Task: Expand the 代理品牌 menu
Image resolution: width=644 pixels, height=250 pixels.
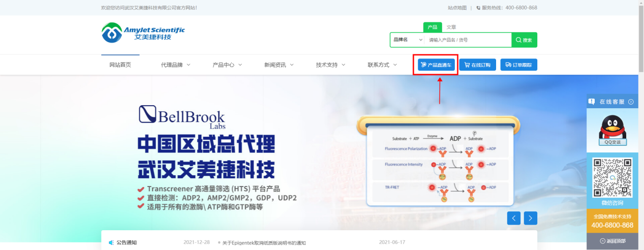Action: click(175, 65)
